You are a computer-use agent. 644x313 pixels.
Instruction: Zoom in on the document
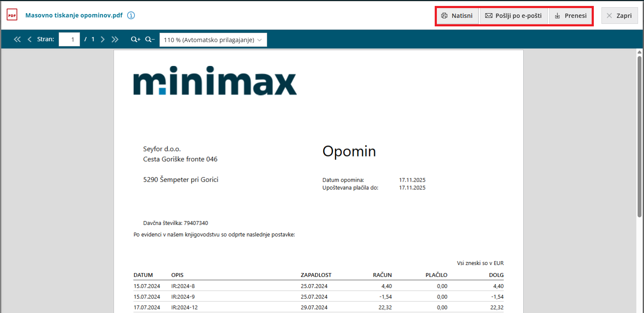pos(136,40)
